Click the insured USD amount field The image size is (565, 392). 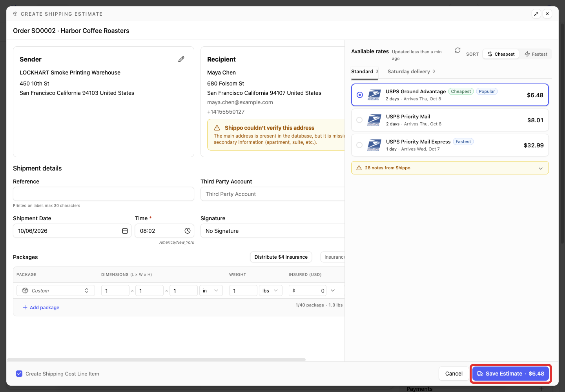click(308, 290)
